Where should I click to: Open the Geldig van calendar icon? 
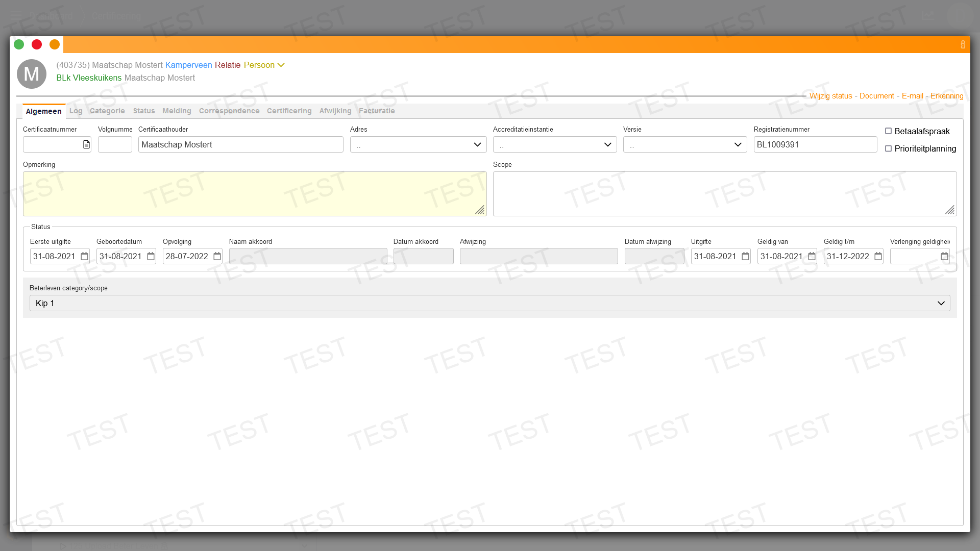point(812,256)
